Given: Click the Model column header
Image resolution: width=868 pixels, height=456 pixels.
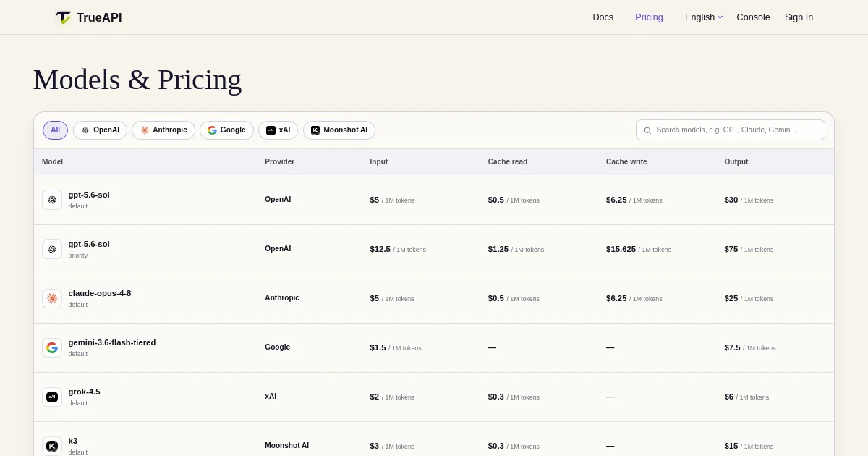Looking at the screenshot, I should click(x=53, y=162).
